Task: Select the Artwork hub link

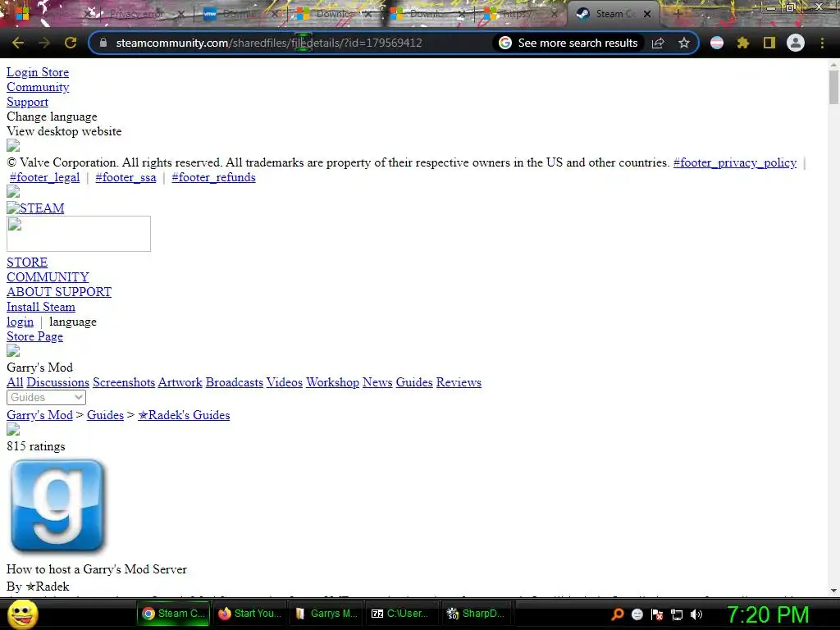Action: pos(180,382)
